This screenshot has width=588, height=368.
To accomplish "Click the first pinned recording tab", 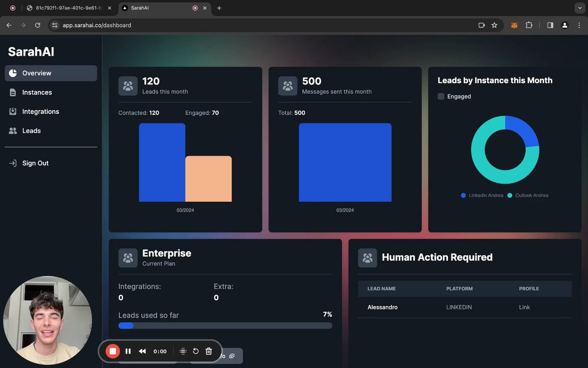I will pyautogui.click(x=12, y=8).
